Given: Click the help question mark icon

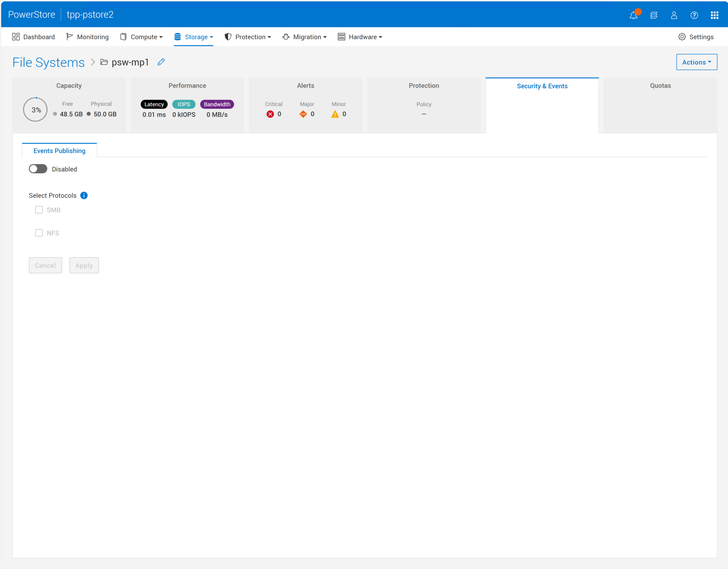Looking at the screenshot, I should pos(694,15).
